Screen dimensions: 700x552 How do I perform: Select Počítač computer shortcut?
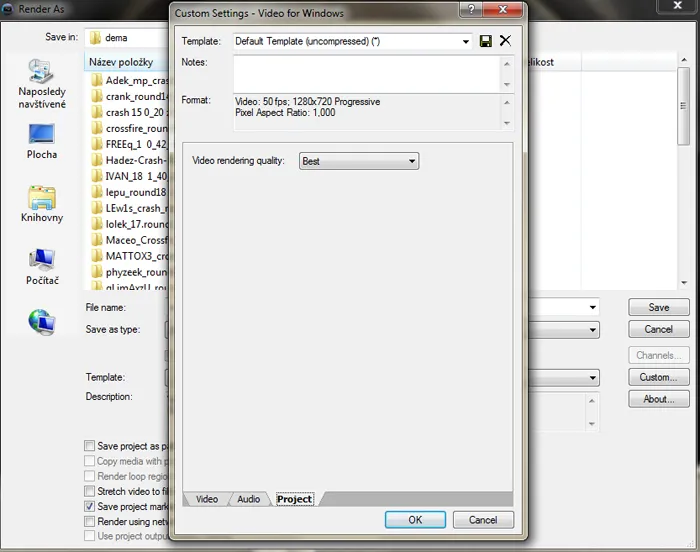[42, 266]
